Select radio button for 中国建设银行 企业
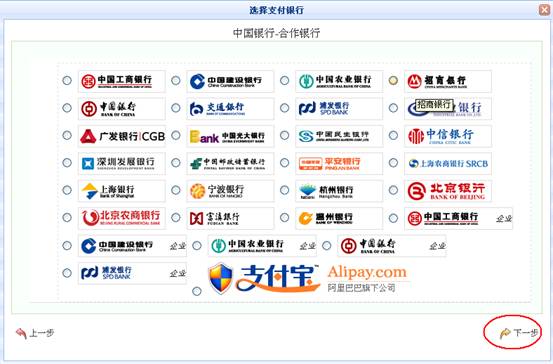This screenshot has width=553, height=364. pos(67,245)
